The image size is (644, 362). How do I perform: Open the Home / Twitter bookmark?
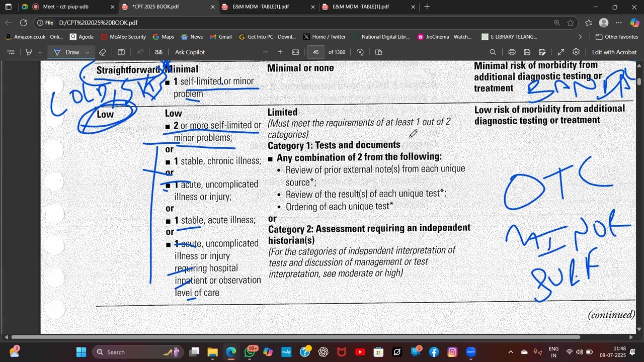325,37
